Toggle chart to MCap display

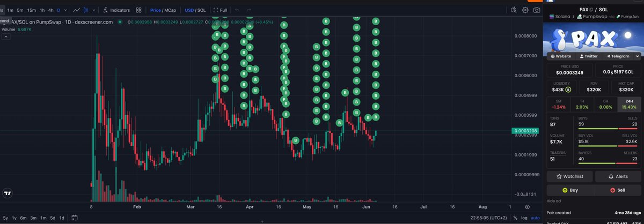coord(171,10)
